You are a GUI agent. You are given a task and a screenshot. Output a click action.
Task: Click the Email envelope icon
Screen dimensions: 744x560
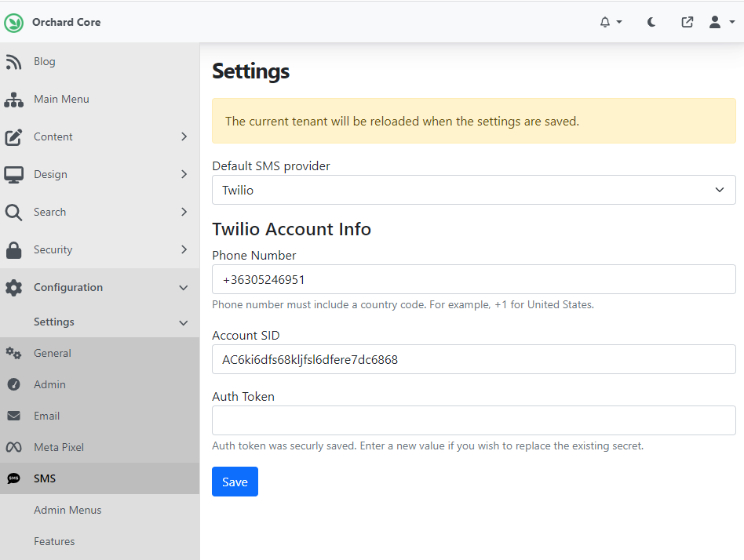[x=14, y=416]
